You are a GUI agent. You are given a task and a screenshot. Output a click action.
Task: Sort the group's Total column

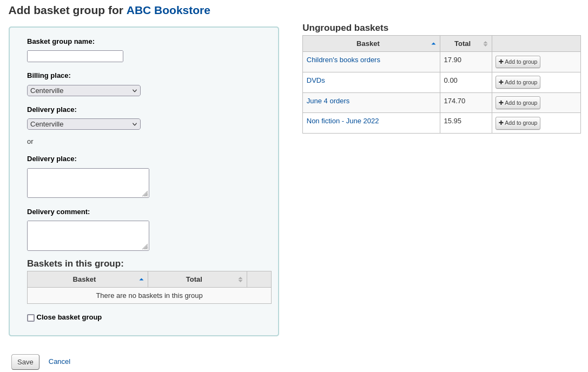tap(240, 279)
